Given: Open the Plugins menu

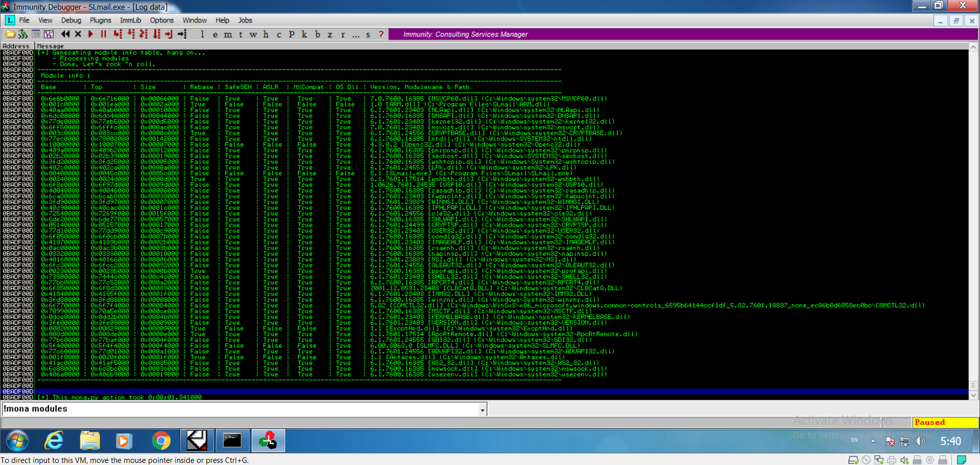Looking at the screenshot, I should tap(101, 20).
